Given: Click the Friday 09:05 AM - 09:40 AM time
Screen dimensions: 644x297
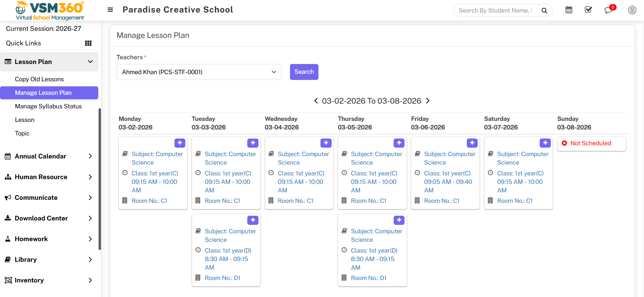Looking at the screenshot, I should click(x=448, y=186).
